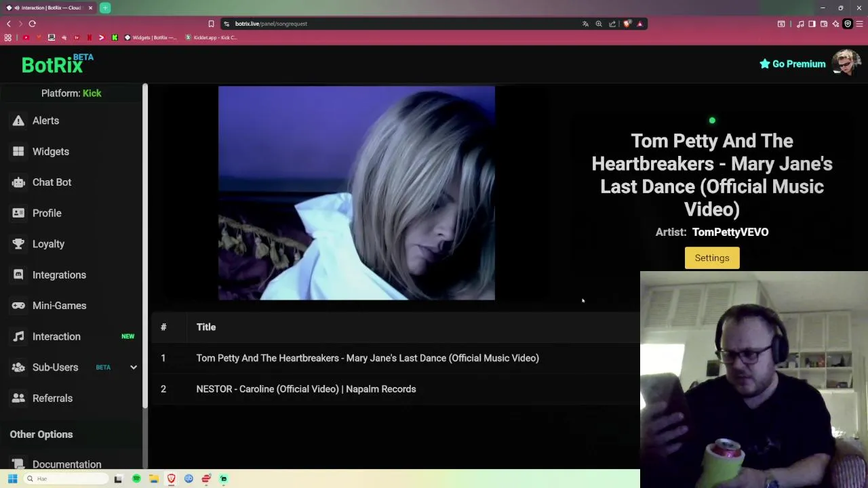The width and height of the screenshot is (868, 488).
Task: Open the Brave Shields lion icon
Action: point(627,24)
